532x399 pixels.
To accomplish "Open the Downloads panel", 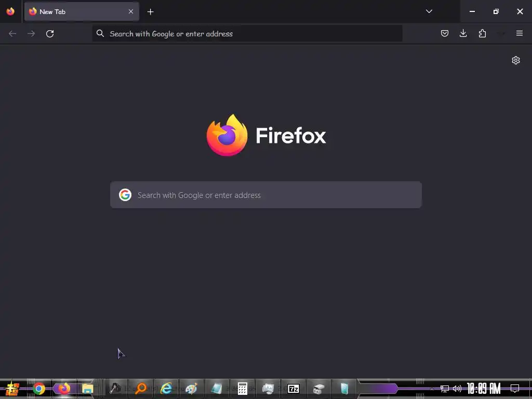I will point(463,33).
